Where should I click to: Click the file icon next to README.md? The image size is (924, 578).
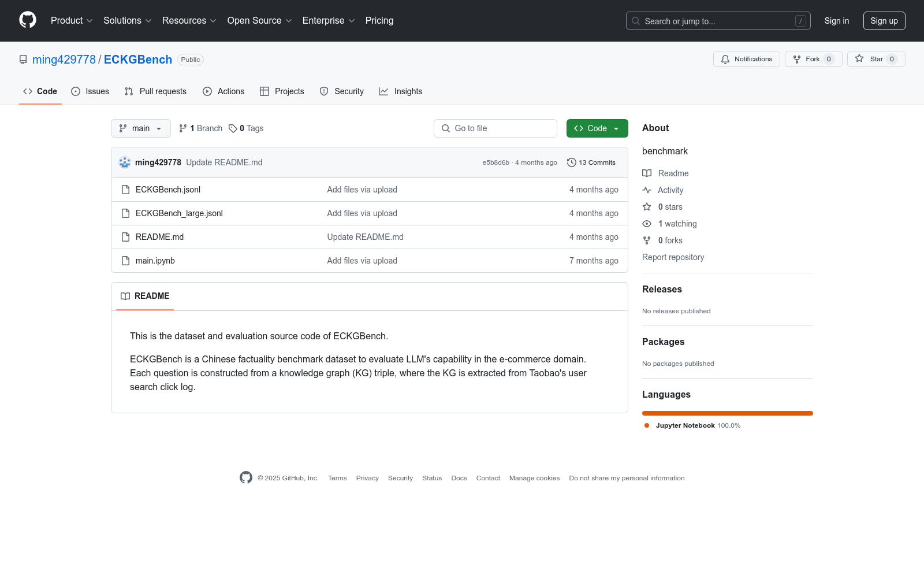(x=125, y=237)
